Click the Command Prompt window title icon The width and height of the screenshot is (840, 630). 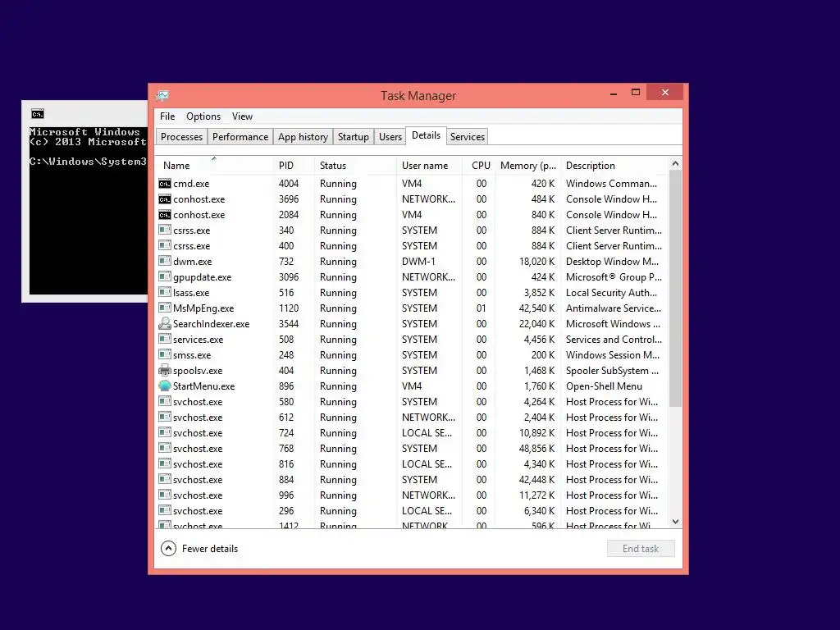(38, 113)
